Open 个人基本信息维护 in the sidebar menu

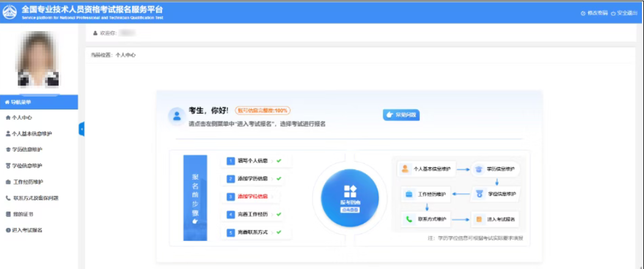tap(29, 134)
